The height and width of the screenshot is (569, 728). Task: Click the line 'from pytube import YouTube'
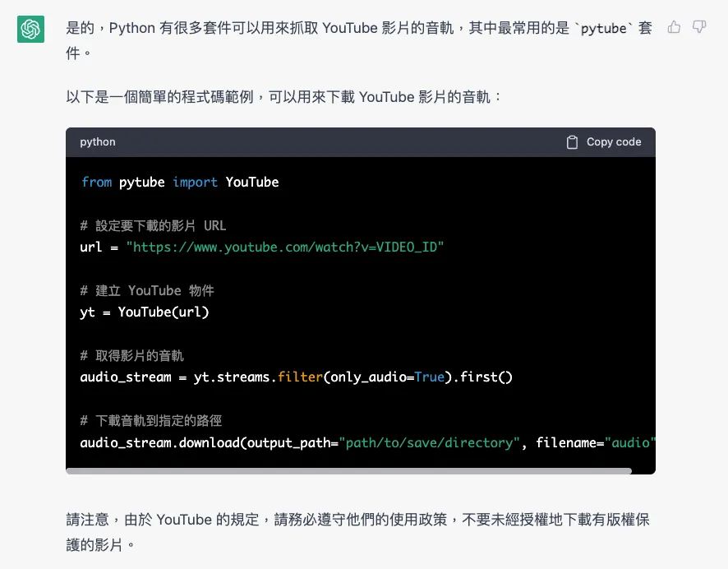180,182
